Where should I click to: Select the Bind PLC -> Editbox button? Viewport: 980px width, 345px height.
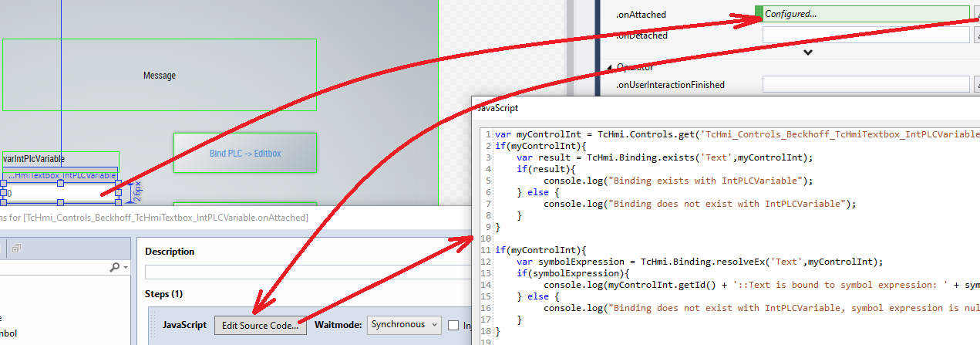[245, 153]
